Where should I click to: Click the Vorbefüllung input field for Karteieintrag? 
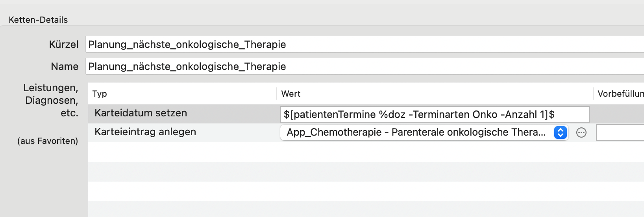(620, 132)
